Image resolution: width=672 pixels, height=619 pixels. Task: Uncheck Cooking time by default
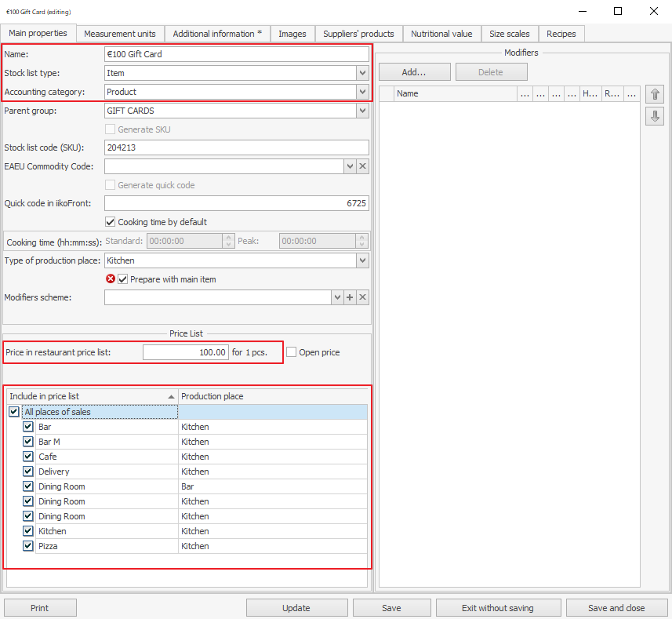point(111,222)
